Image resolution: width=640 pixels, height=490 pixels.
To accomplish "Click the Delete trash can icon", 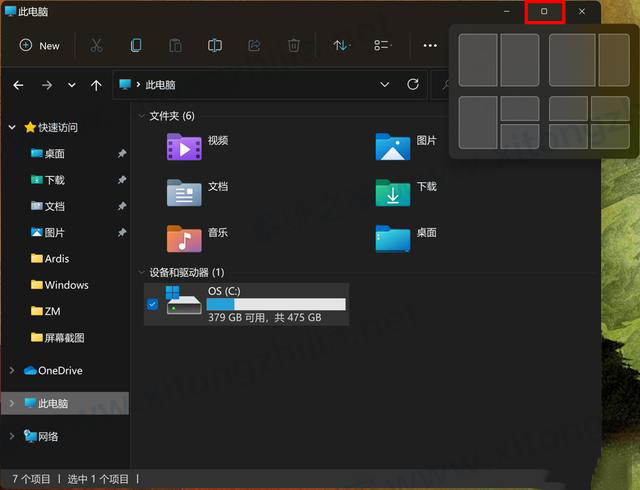I will (x=294, y=45).
